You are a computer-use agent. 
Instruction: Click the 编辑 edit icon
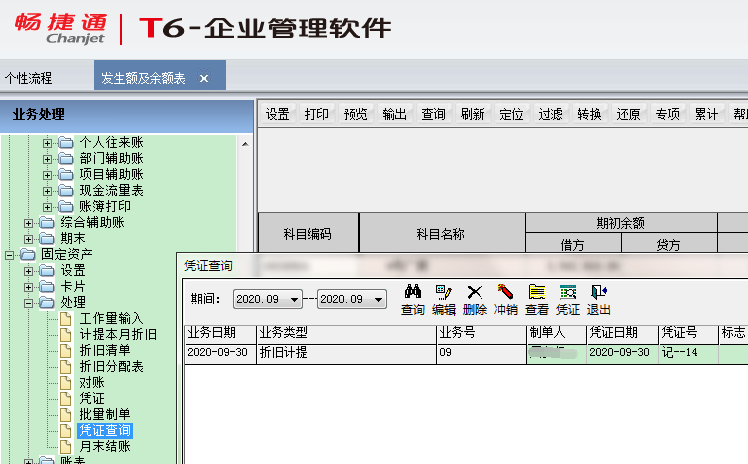[443, 291]
